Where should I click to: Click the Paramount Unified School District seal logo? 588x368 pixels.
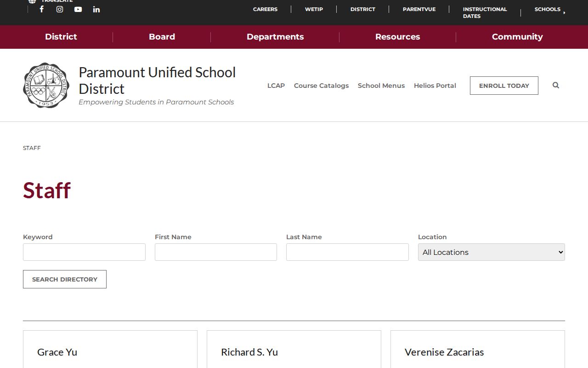(46, 86)
